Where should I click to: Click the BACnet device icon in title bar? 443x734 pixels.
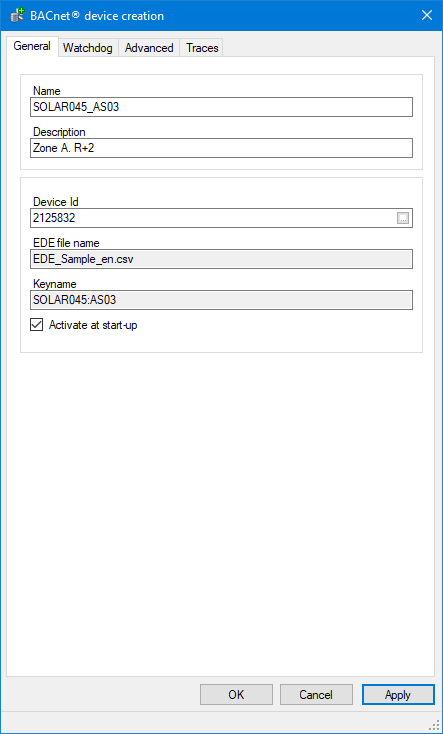[17, 15]
